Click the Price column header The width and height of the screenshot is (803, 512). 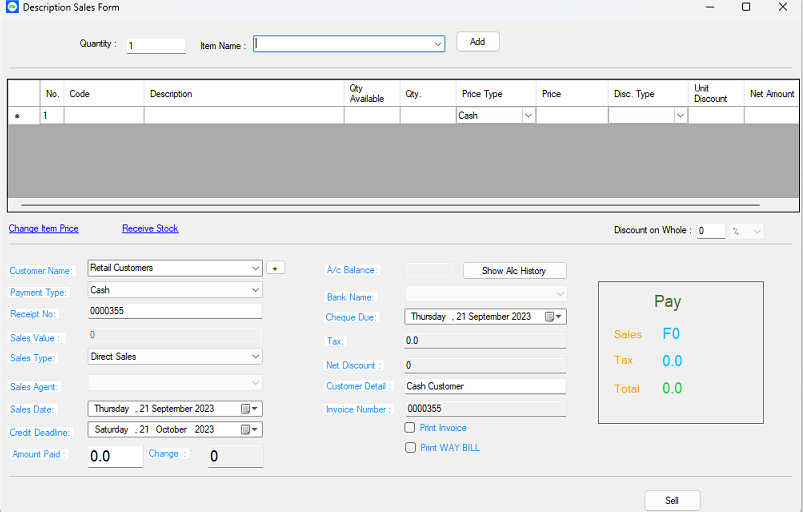coord(572,94)
